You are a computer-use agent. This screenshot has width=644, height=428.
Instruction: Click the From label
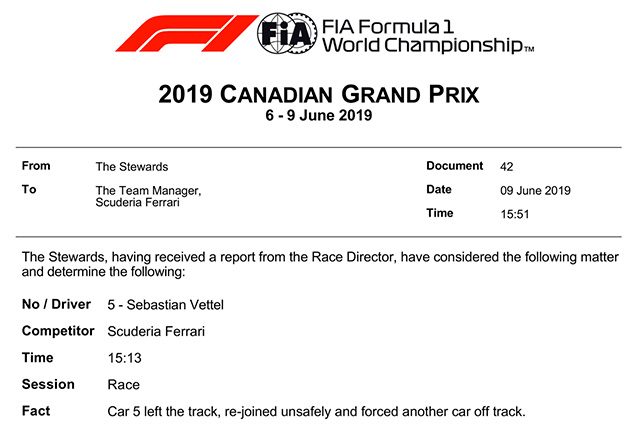pos(36,166)
